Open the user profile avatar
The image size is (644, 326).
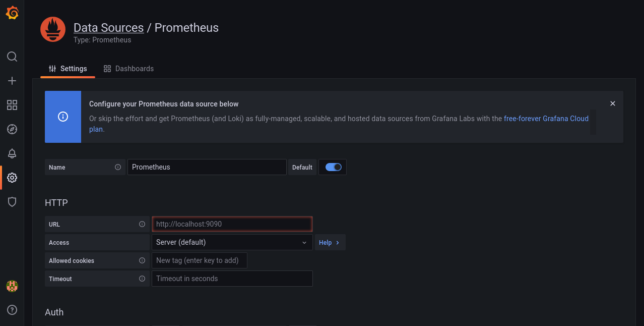click(12, 286)
